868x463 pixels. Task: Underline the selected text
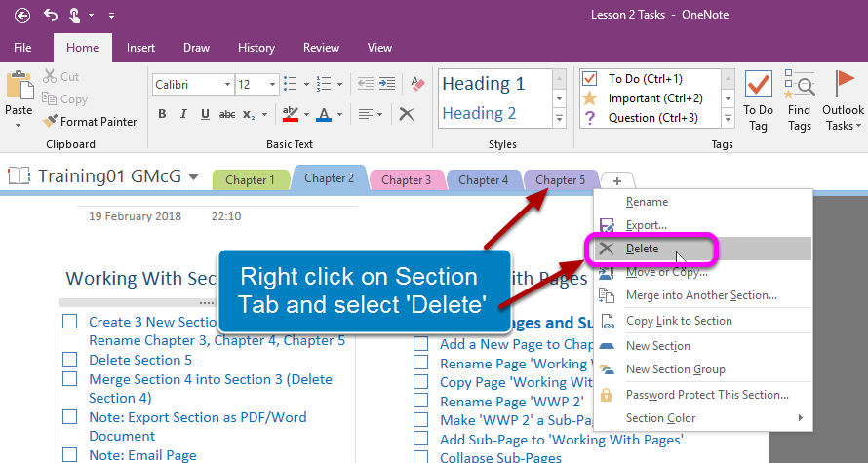[205, 114]
